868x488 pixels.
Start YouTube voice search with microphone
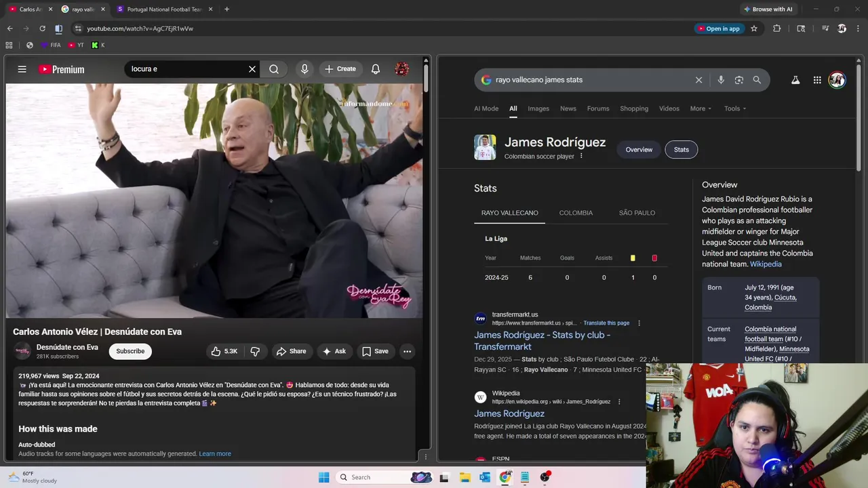pyautogui.click(x=304, y=69)
